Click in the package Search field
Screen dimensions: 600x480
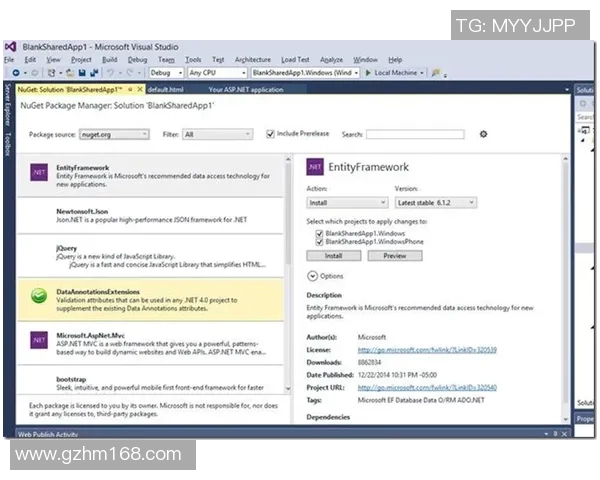click(x=415, y=134)
